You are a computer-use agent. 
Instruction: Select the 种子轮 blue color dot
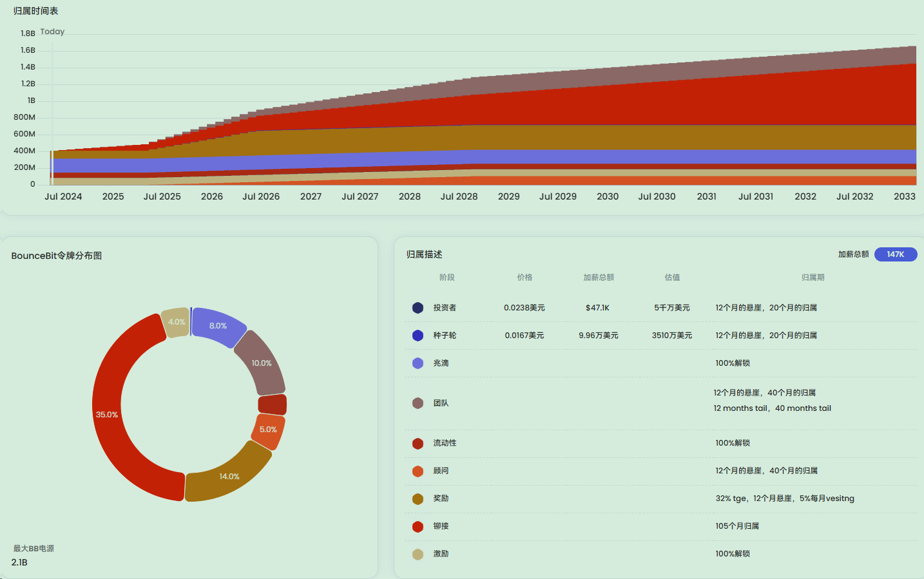coord(418,336)
